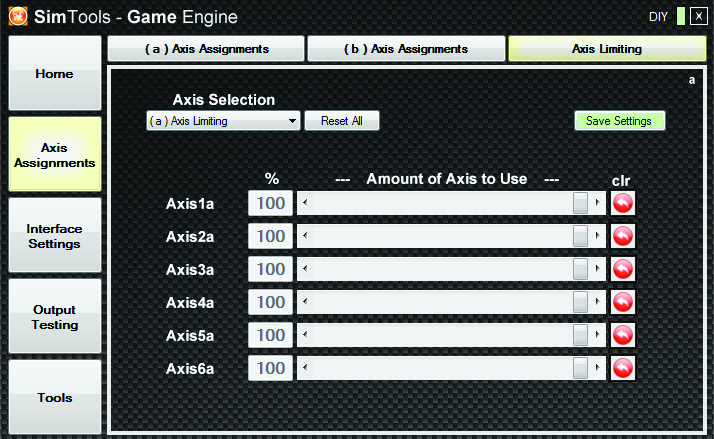The height and width of the screenshot is (439, 714).
Task: Click the Reset All button
Action: click(x=342, y=121)
